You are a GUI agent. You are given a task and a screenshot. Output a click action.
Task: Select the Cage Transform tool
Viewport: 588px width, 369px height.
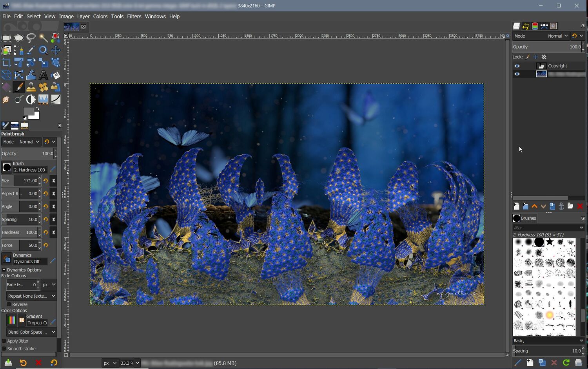[x=18, y=75]
